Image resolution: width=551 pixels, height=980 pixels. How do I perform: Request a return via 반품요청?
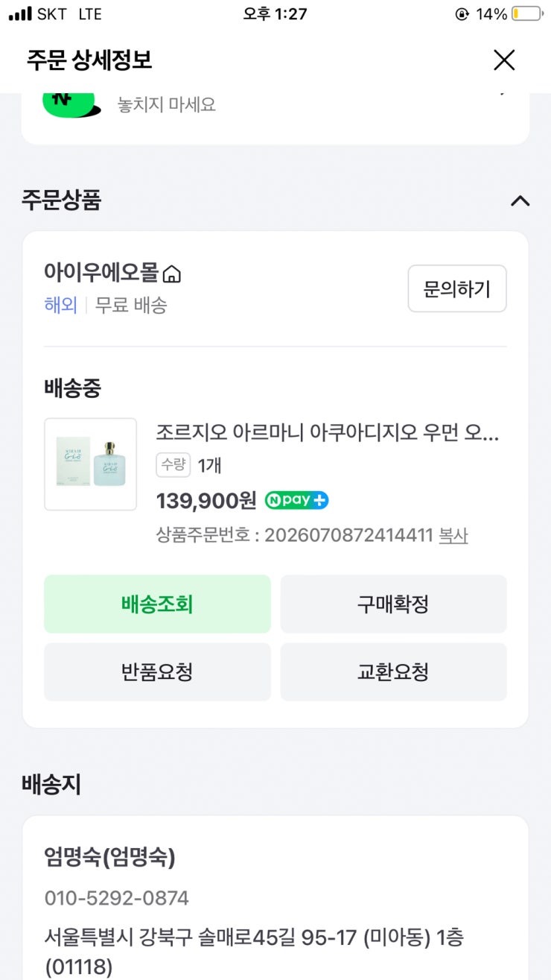(157, 672)
